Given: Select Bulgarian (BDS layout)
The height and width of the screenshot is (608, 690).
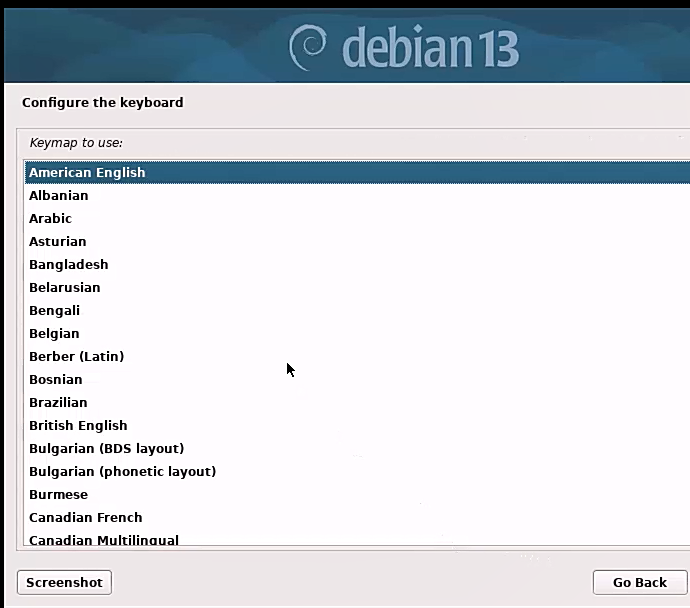Looking at the screenshot, I should pyautogui.click(x=106, y=448).
